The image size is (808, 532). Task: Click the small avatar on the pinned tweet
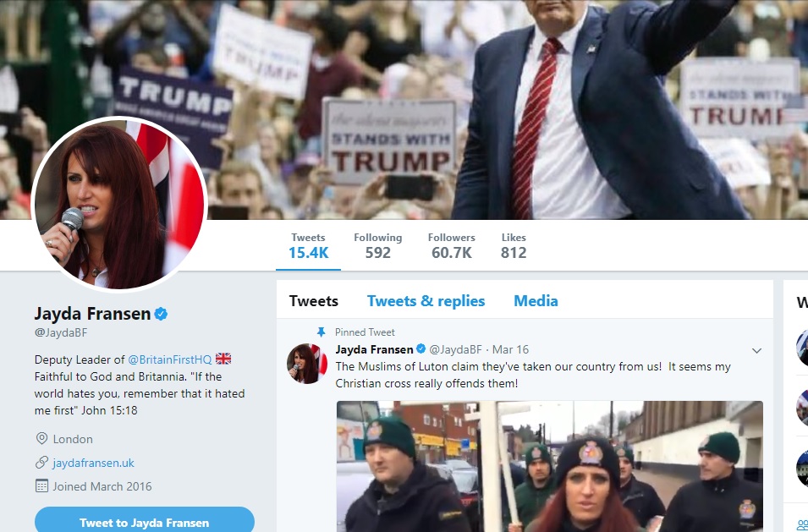[x=307, y=364]
